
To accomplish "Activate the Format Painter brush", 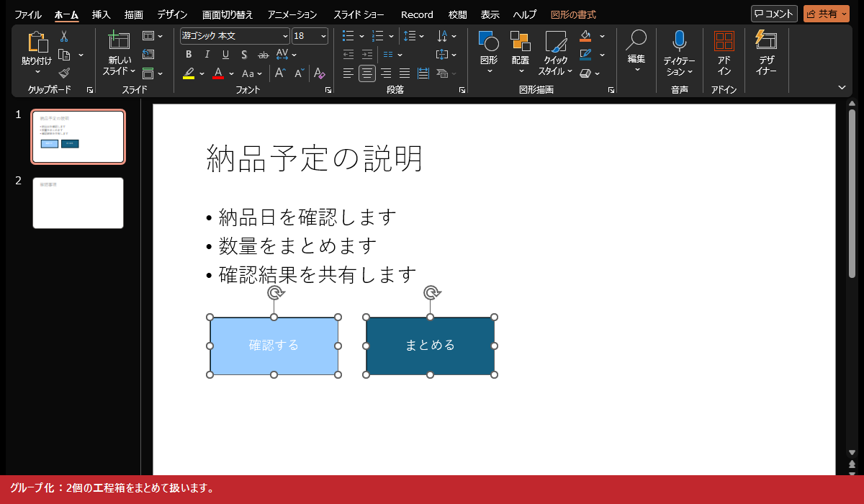I will [64, 73].
